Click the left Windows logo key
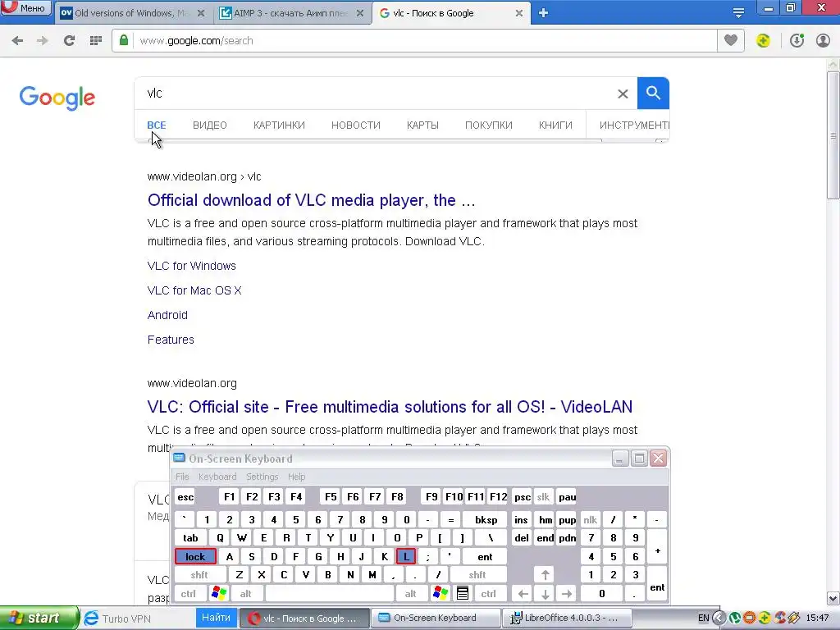840x630 pixels. coord(219,594)
